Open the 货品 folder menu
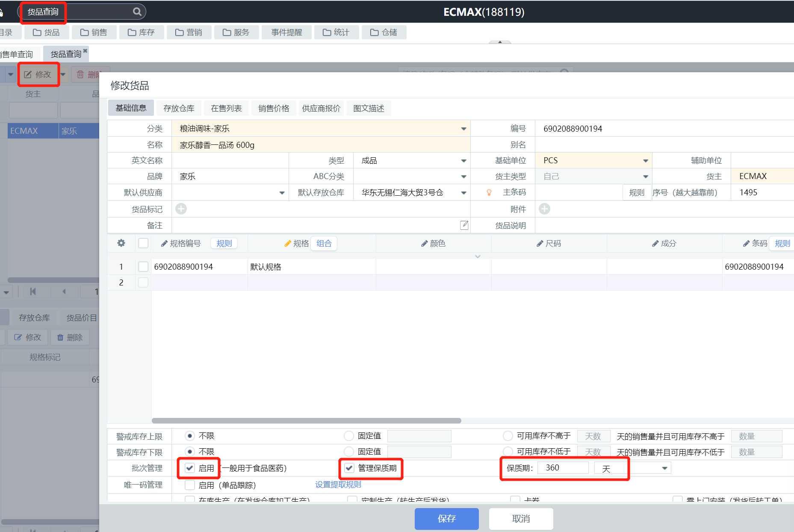The height and width of the screenshot is (532, 794). [x=46, y=32]
